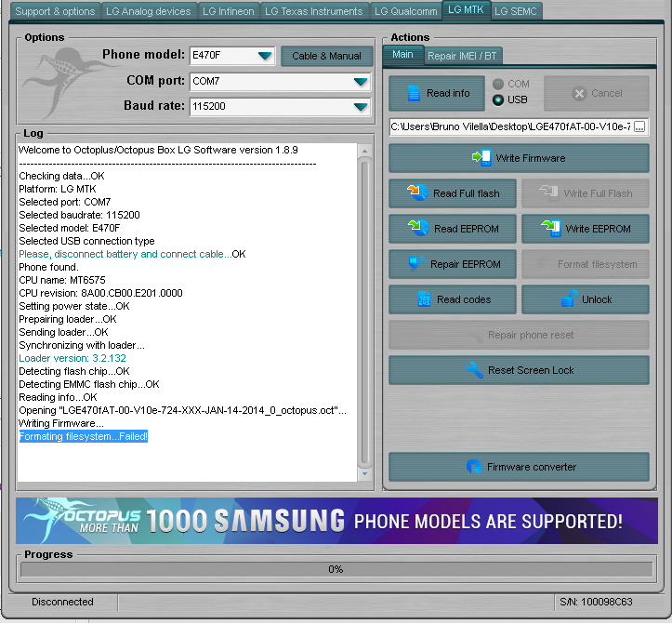Viewport: 672px width, 624px height.
Task: Click the Cable & Manual button
Action: [x=326, y=56]
